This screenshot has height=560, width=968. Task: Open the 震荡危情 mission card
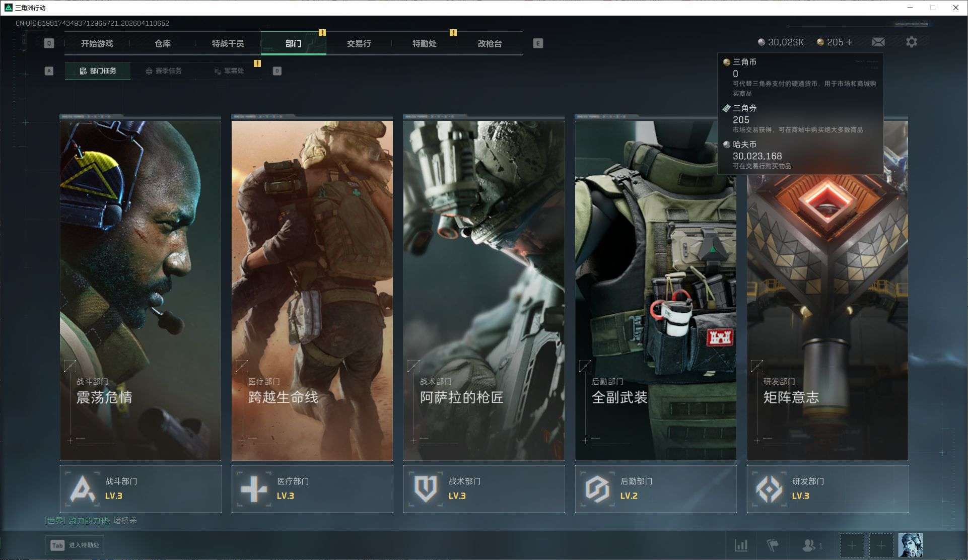(140, 290)
